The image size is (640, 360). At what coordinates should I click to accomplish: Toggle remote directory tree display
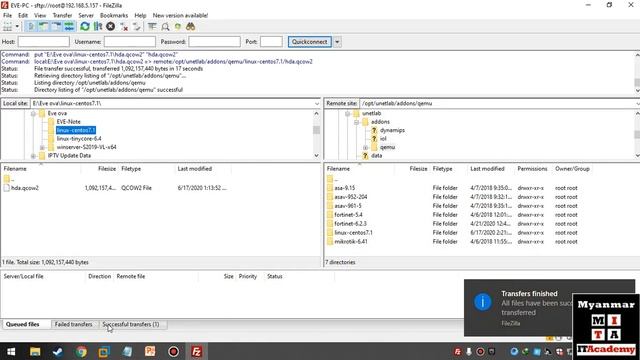click(56, 27)
